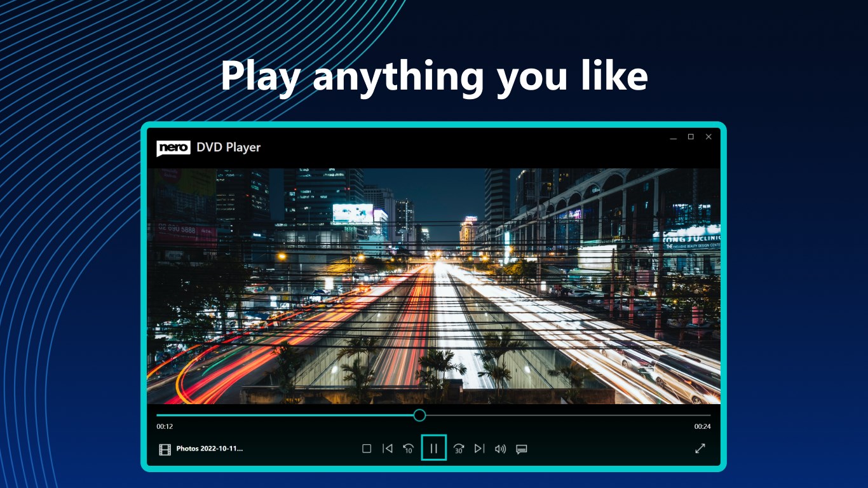Click the 00:12 elapsed time label
The height and width of the screenshot is (488, 868).
pyautogui.click(x=163, y=427)
